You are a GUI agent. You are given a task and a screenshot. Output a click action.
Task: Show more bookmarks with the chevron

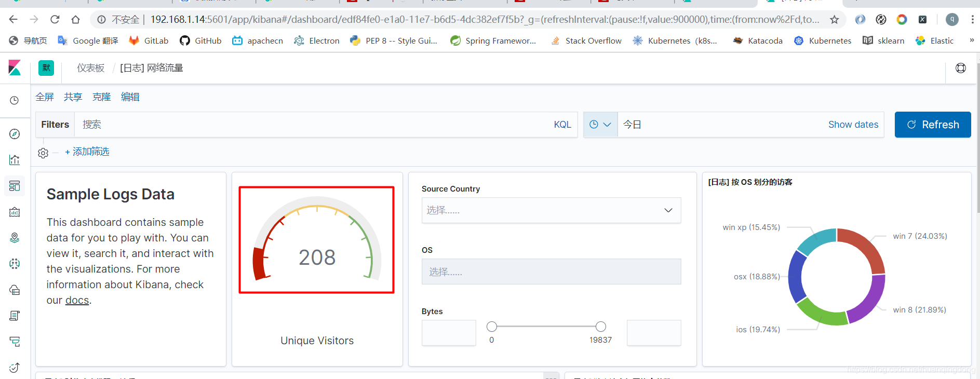coord(972,40)
